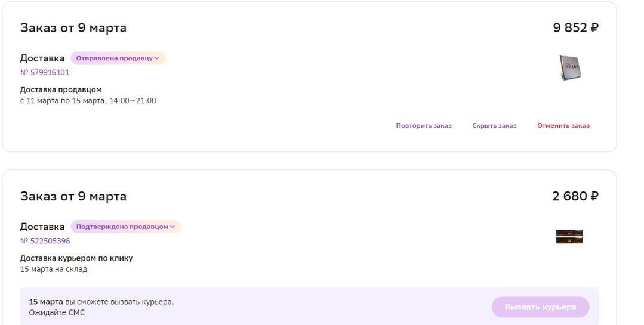Click the first "Заказ от 9 марта" heading
The width and height of the screenshot is (644, 325).
(x=73, y=28)
